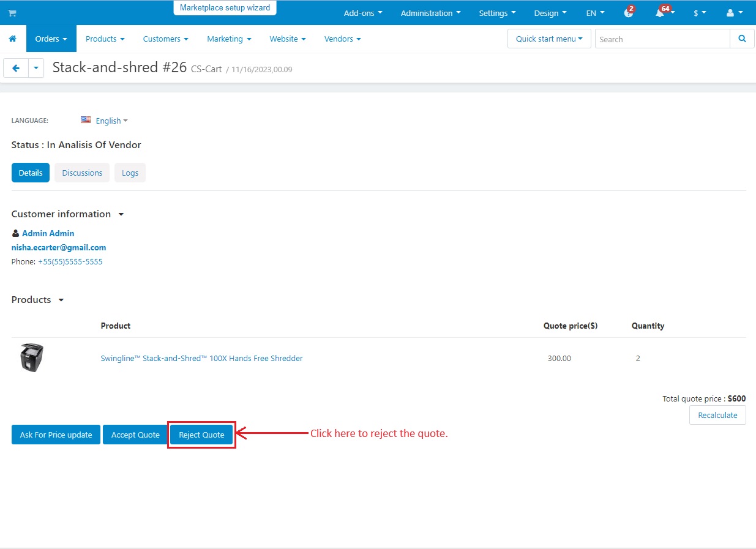Click the shopping cart icon in top bar
The width and height of the screenshot is (756, 549).
[x=12, y=13]
